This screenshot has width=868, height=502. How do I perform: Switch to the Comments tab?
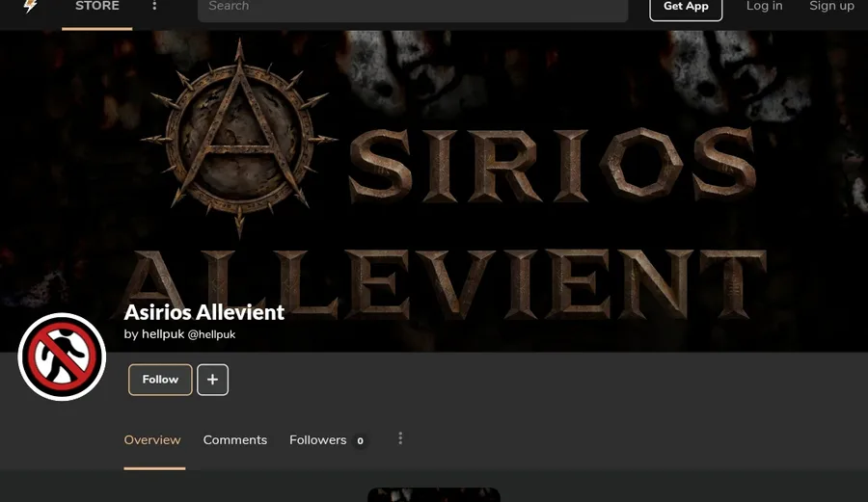(x=234, y=440)
